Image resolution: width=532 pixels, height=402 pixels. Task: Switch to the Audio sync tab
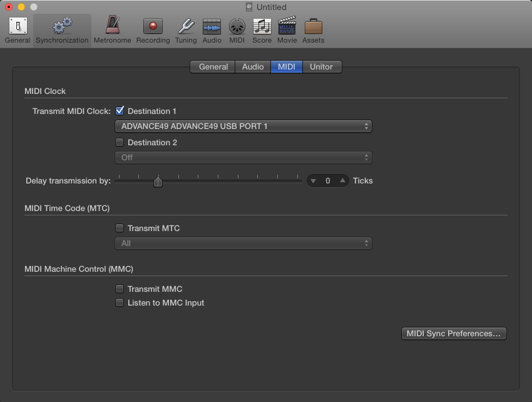[253, 66]
